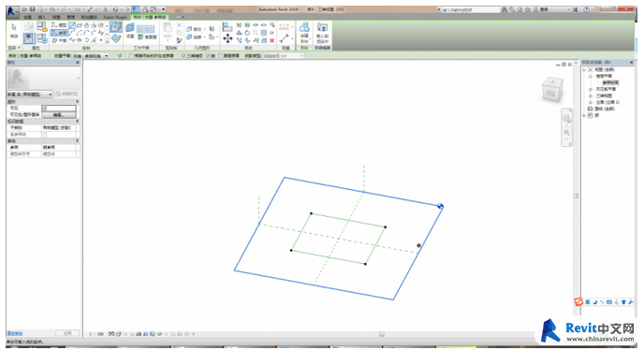This screenshot has height=350, width=644.
Task: Click the Help question mark icon
Action: [587, 9]
